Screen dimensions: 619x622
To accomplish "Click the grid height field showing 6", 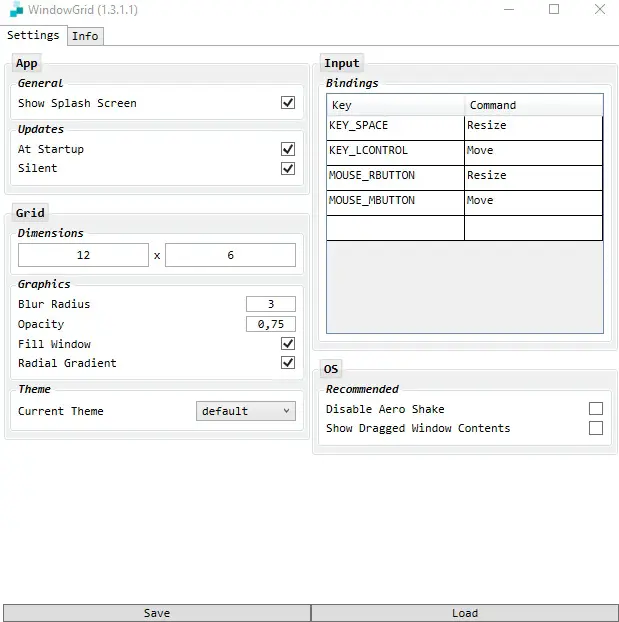I will tap(230, 255).
